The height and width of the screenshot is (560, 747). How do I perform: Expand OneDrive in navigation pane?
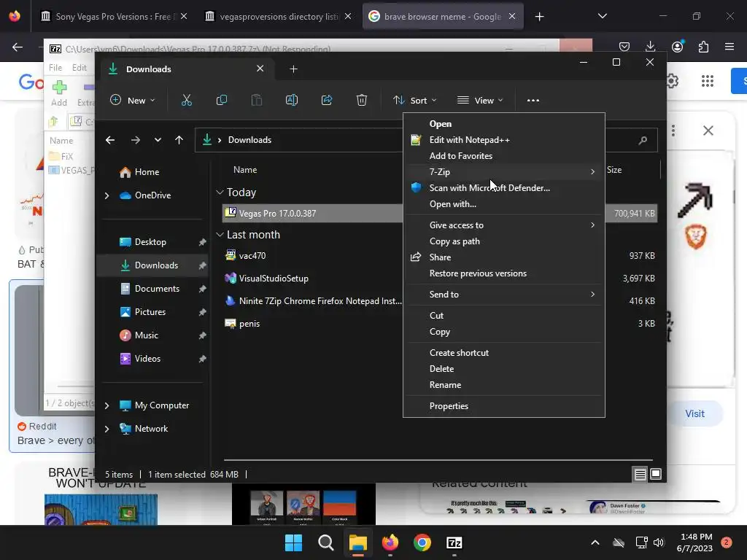pos(107,195)
